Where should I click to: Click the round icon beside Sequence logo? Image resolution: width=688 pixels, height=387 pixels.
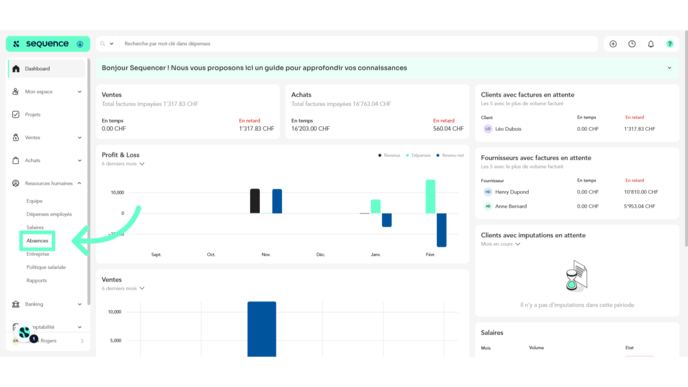(80, 44)
